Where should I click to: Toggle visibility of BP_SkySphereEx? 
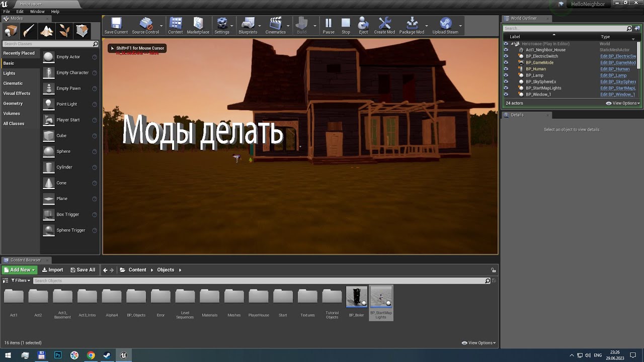(x=506, y=81)
